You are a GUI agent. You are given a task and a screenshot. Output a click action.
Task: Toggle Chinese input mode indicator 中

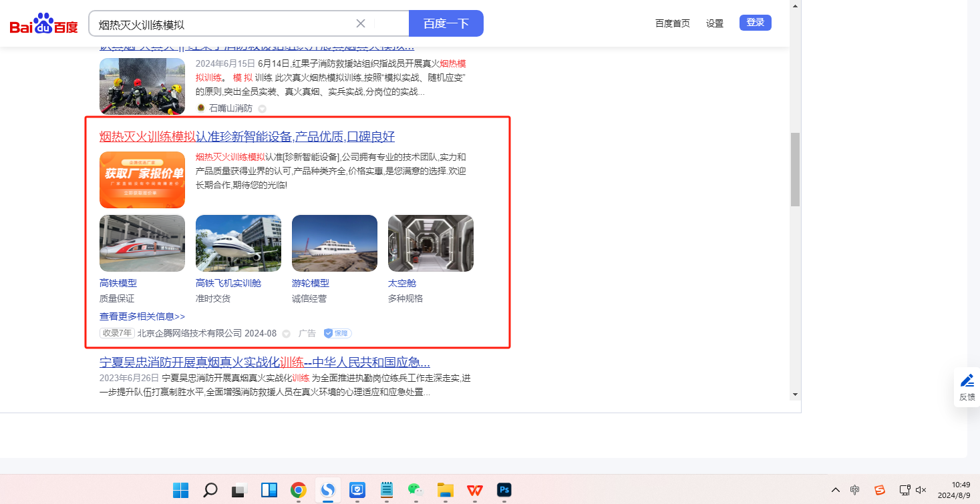(855, 490)
